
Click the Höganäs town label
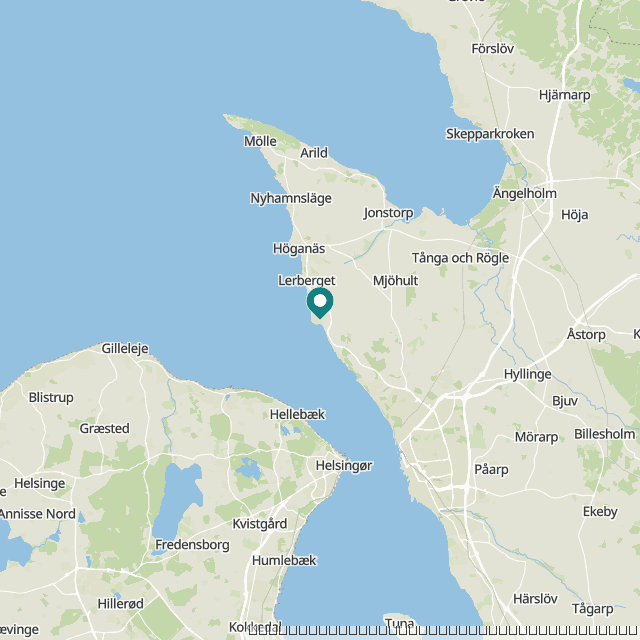click(299, 249)
